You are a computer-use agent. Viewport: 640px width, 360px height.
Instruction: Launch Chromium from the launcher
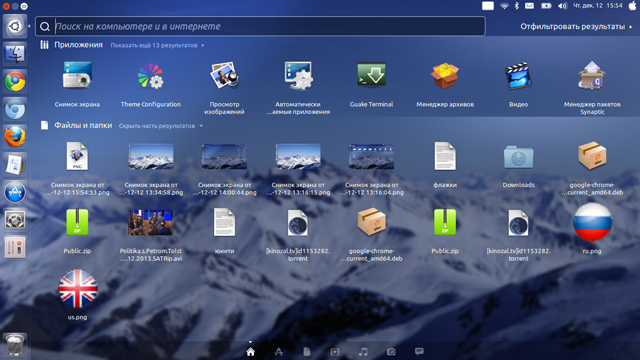pyautogui.click(x=15, y=109)
